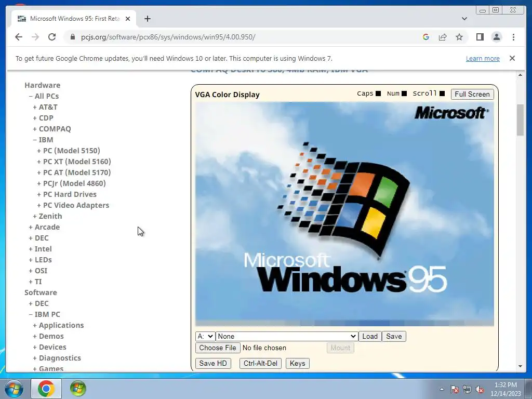This screenshot has width=532, height=399.
Task: Dismiss the Chrome update notice
Action: click(x=512, y=58)
